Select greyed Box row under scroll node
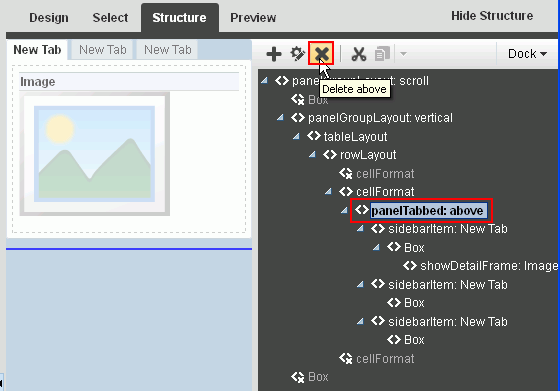Image resolution: width=560 pixels, height=391 pixels. pos(318,100)
